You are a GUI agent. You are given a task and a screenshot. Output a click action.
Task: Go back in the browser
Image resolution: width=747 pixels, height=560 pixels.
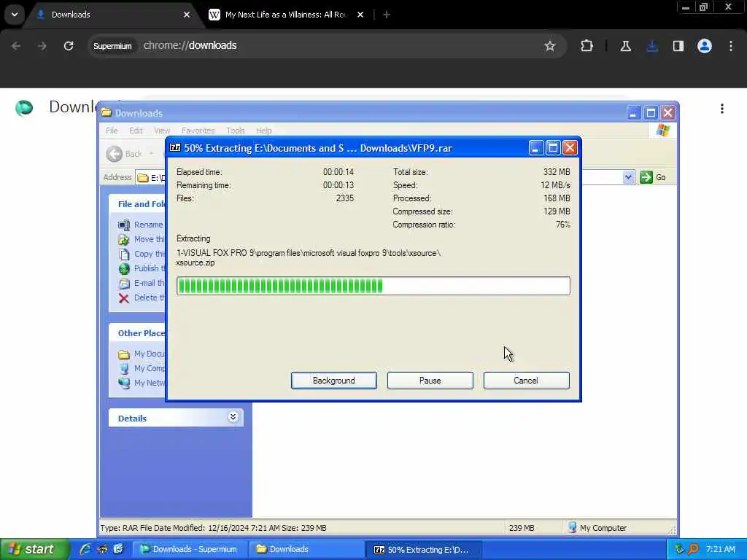pyautogui.click(x=16, y=46)
